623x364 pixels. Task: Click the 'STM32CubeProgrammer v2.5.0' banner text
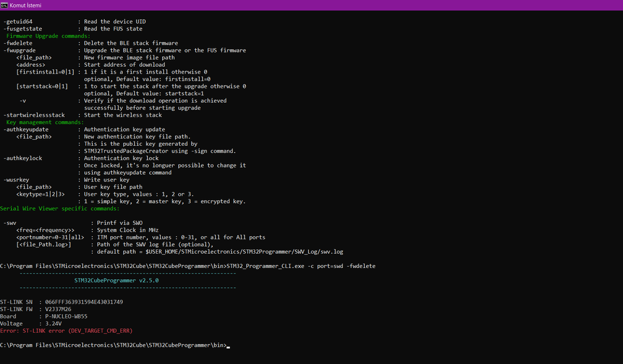pyautogui.click(x=117, y=280)
